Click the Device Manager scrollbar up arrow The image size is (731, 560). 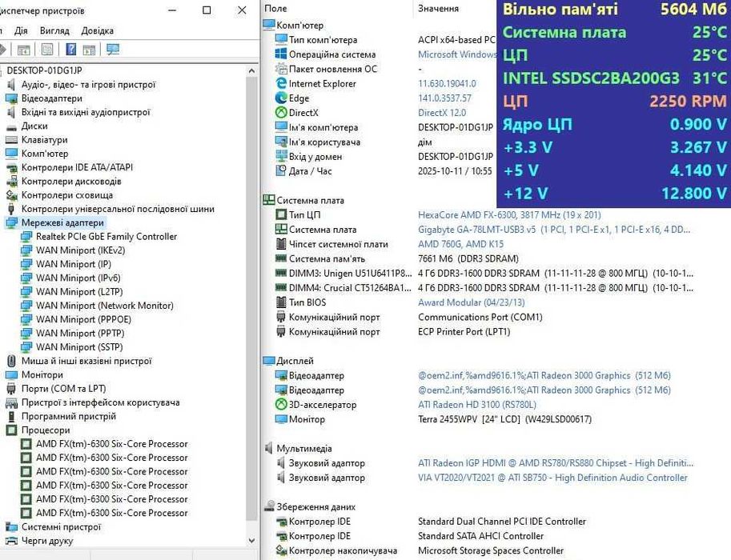pos(251,71)
